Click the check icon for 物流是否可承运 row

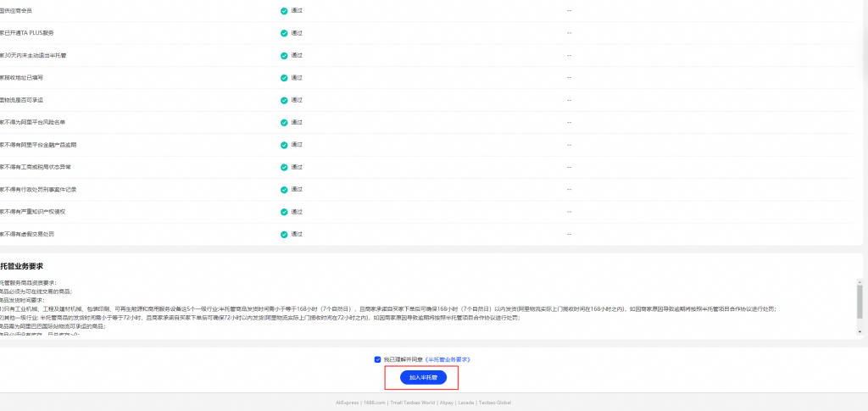[x=284, y=100]
